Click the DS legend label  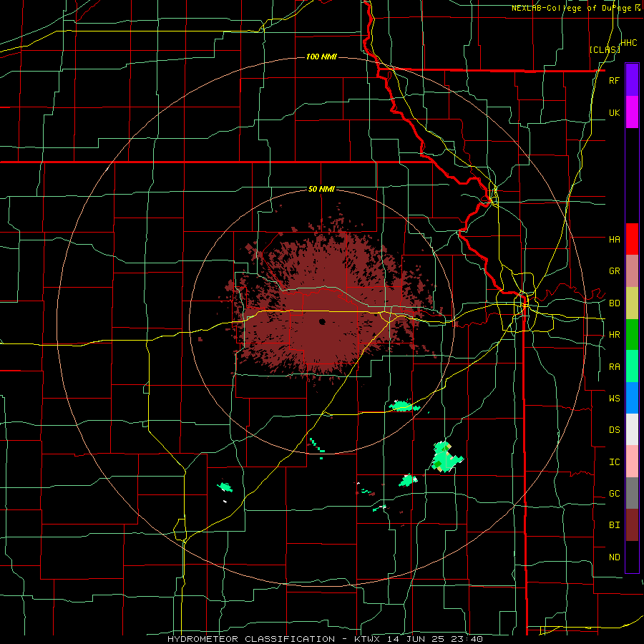click(x=614, y=430)
